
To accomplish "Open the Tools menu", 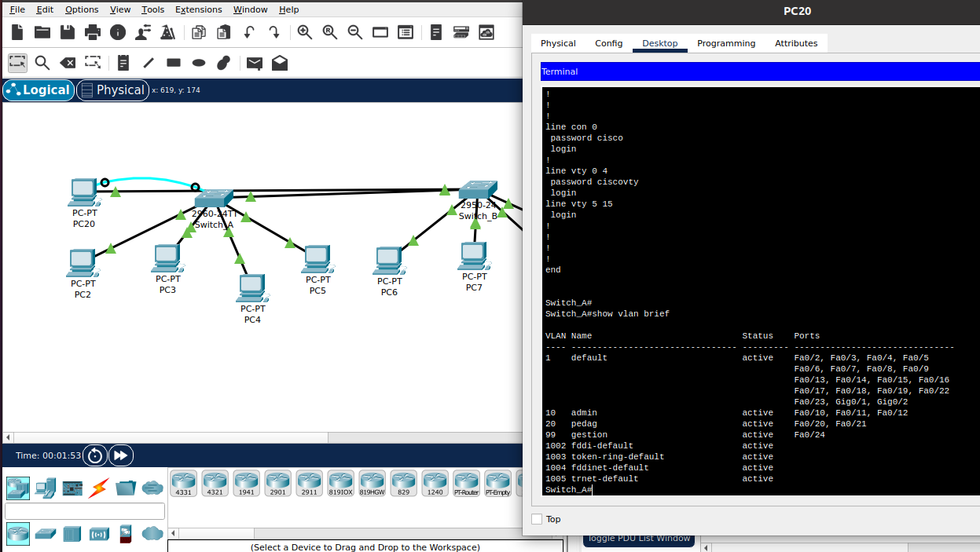I will click(153, 9).
